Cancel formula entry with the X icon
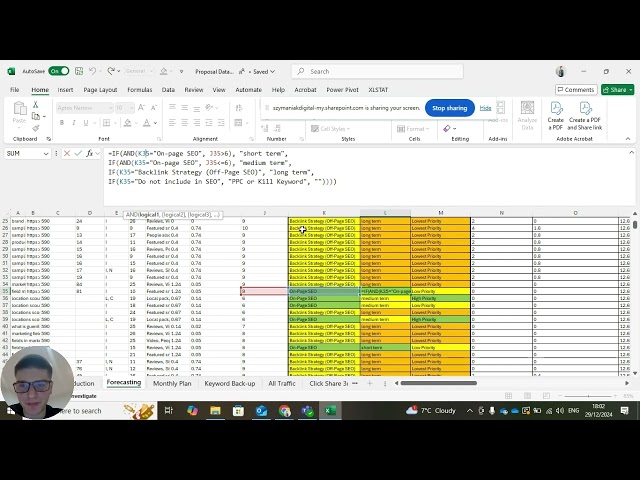 coord(67,153)
